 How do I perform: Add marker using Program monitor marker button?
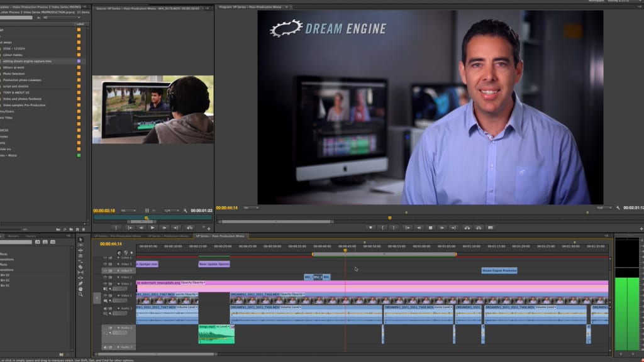[370, 228]
